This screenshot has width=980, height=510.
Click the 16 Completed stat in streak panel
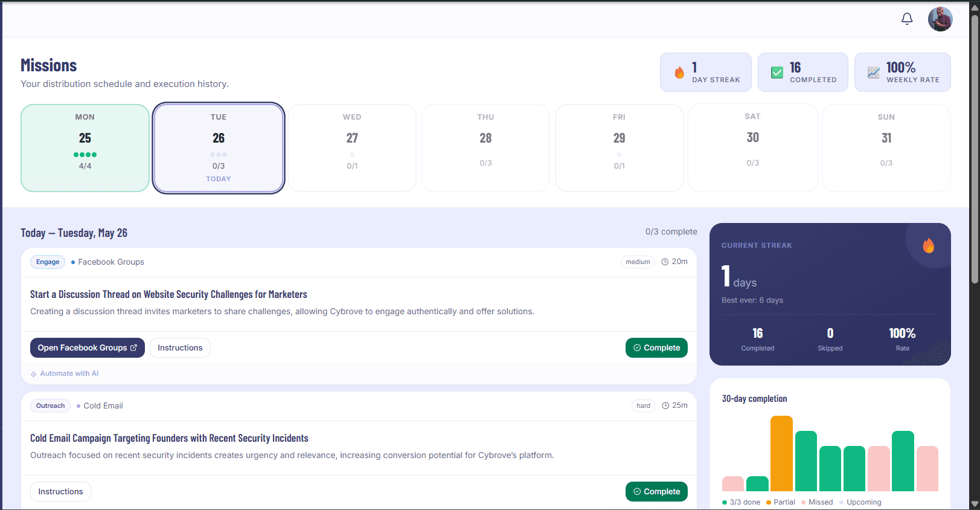pos(758,340)
